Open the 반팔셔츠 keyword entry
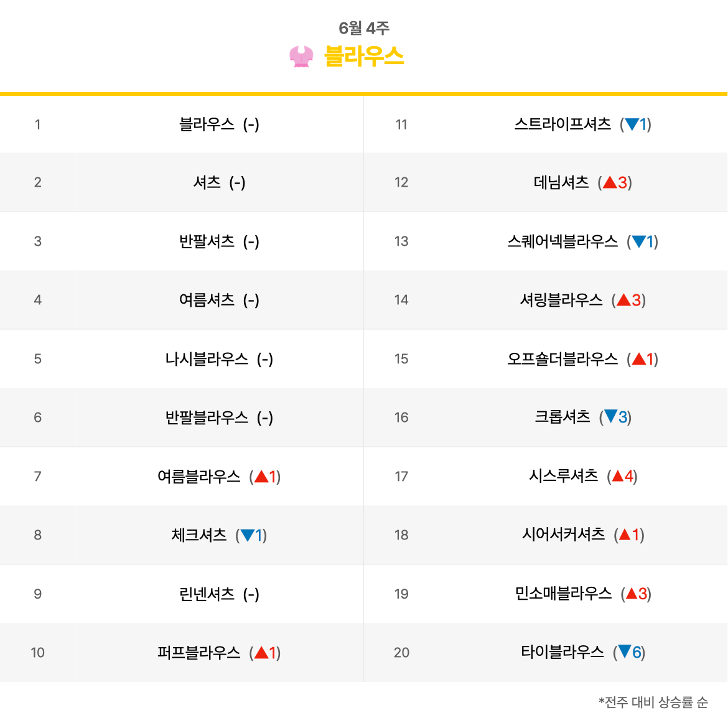This screenshot has width=728, height=728. tap(207, 241)
